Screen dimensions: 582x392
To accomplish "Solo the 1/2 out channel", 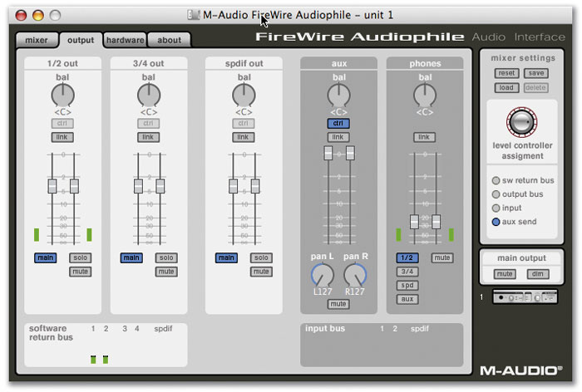I will click(x=80, y=257).
